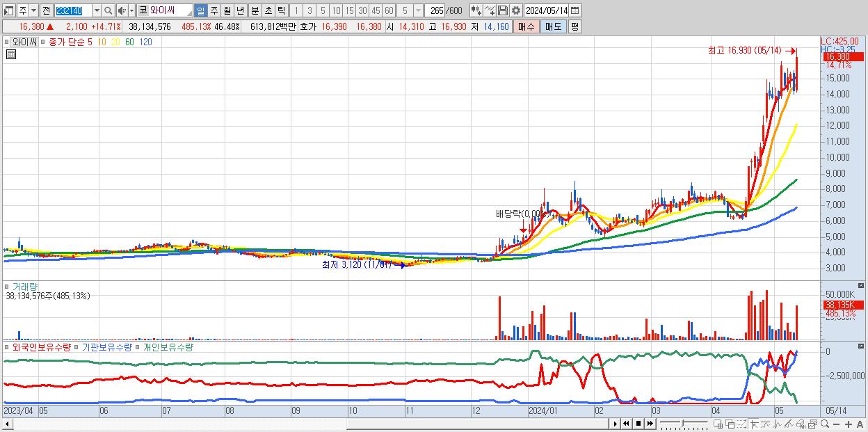Image resolution: width=868 pixels, height=432 pixels.
Task: Click the window layout icon at top-left
Action: point(9,10)
